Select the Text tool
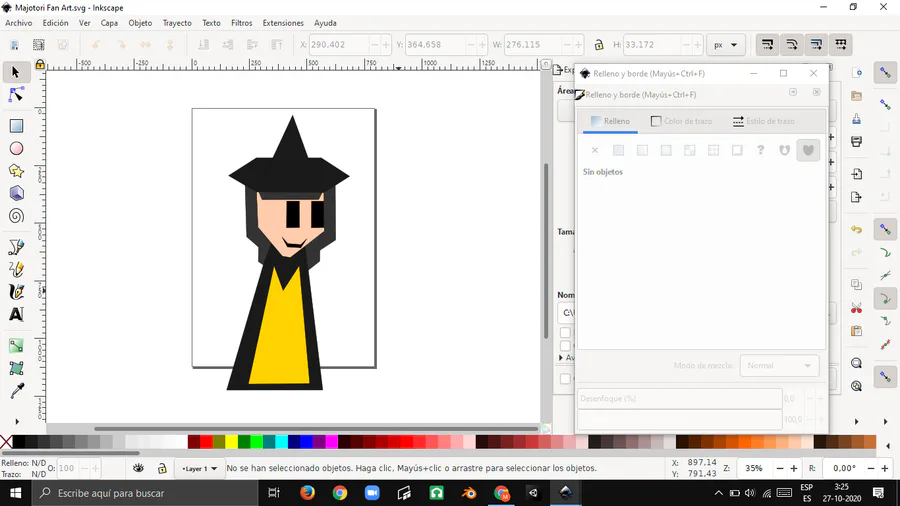This screenshot has height=506, width=900. (16, 314)
